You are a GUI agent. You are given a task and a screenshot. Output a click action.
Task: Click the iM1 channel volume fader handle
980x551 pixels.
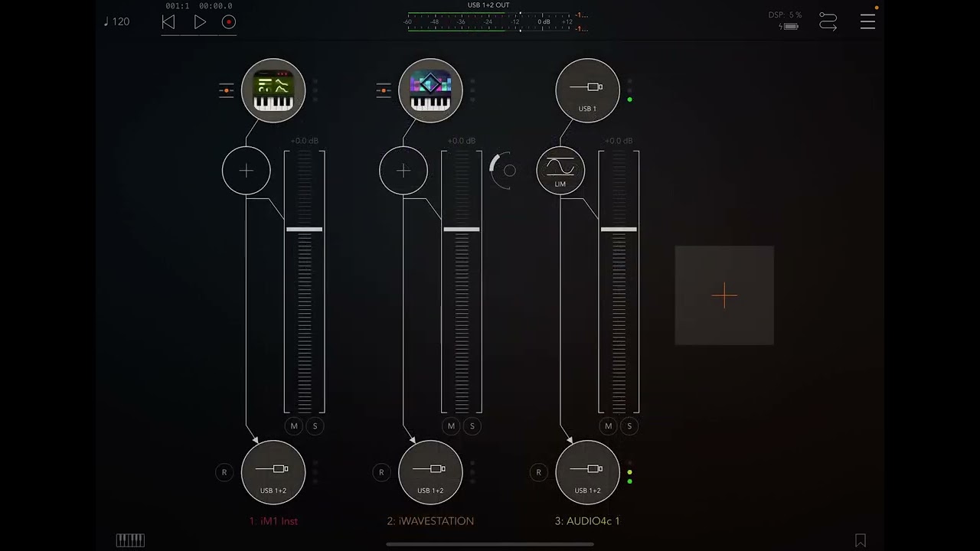(305, 230)
